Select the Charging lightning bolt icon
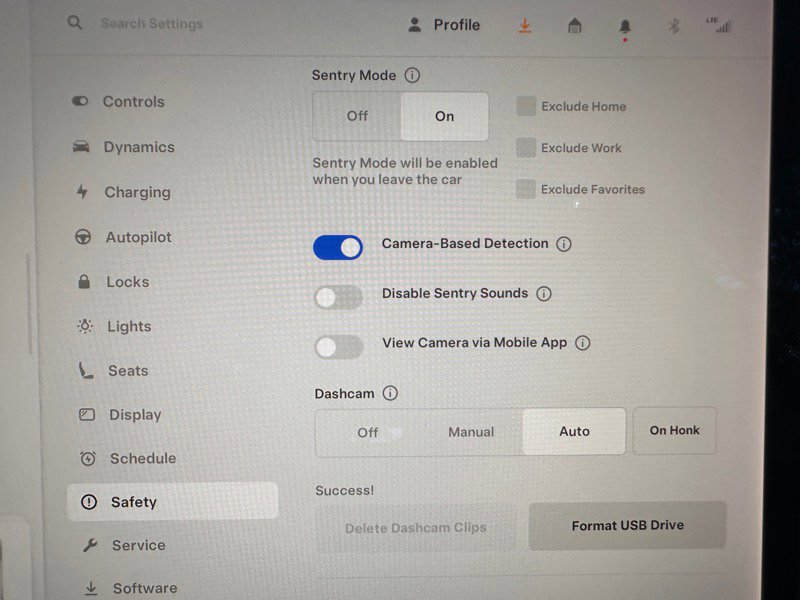 point(81,192)
